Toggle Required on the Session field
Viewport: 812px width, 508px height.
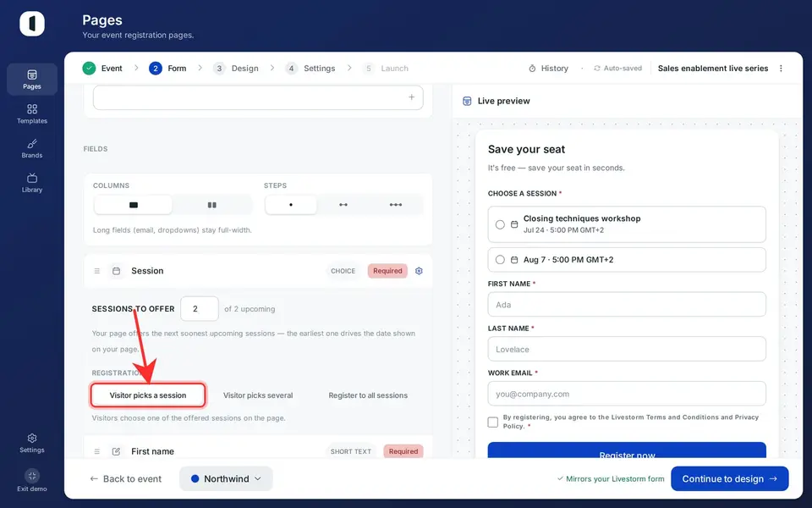click(x=387, y=271)
